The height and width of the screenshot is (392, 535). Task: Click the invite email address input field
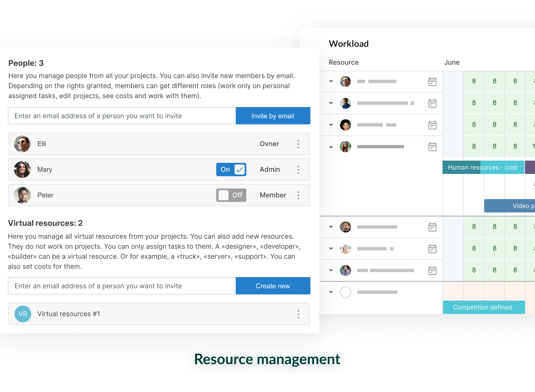pyautogui.click(x=122, y=116)
